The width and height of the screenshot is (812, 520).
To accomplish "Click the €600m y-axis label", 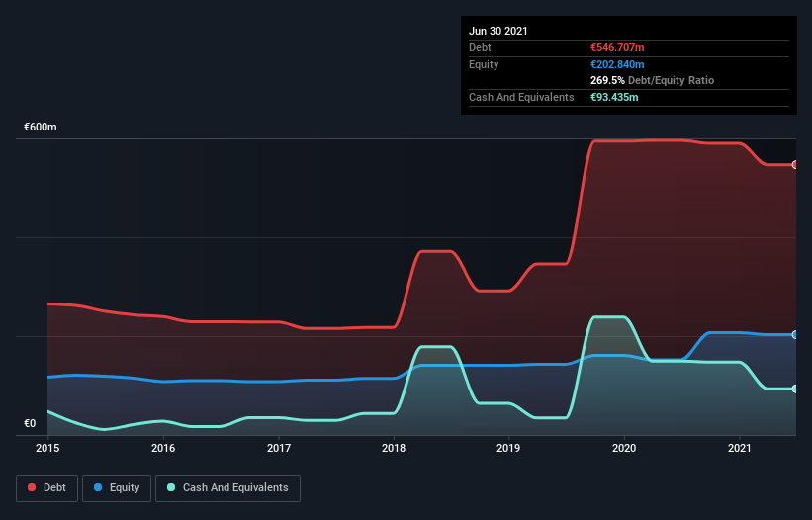I will click(41, 127).
